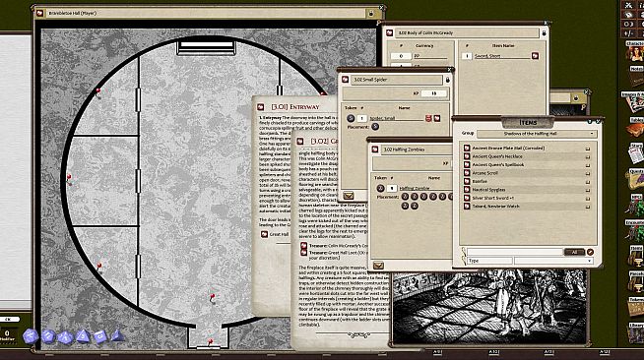
Task: Open the Characters sidebar panel
Action: tap(635, 52)
